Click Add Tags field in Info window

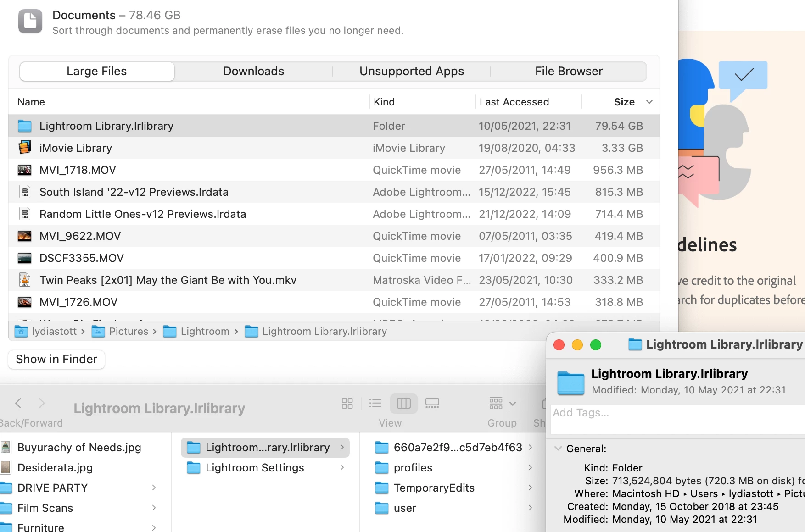677,419
